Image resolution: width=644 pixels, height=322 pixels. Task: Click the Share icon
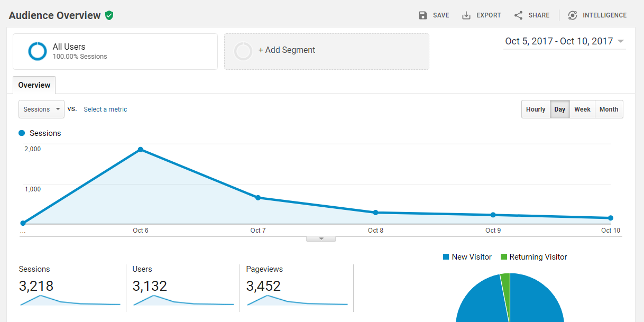[519, 15]
